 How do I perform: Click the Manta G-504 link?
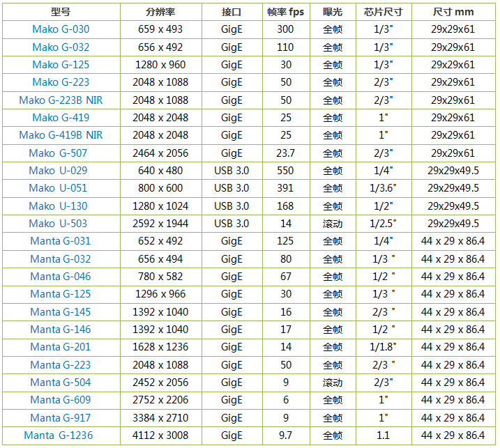point(61,382)
